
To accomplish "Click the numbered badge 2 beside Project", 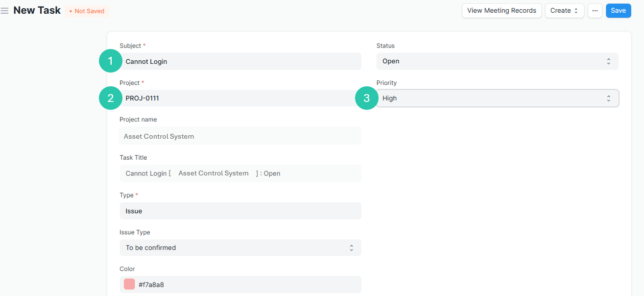I will pos(110,98).
